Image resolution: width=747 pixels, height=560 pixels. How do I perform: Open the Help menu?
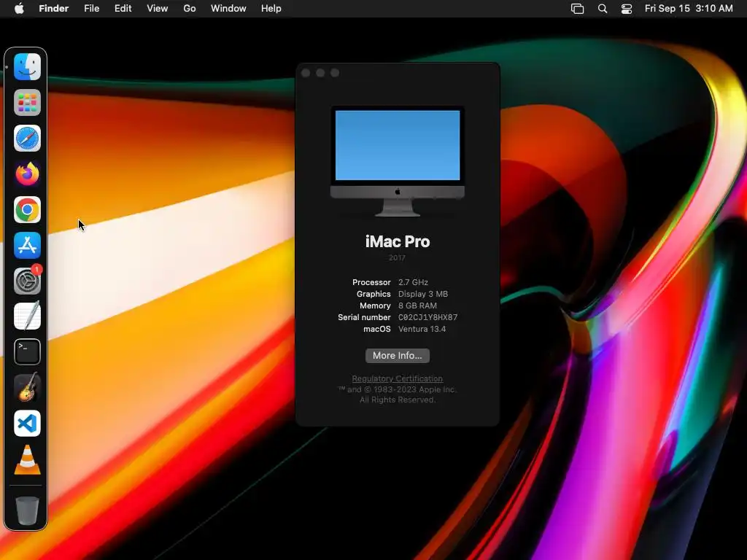271,9
